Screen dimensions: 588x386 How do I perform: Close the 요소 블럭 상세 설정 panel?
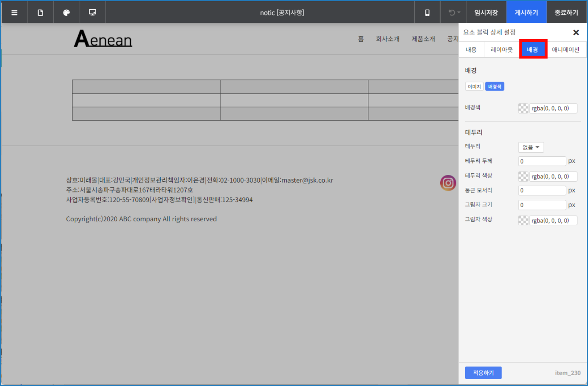tap(576, 32)
